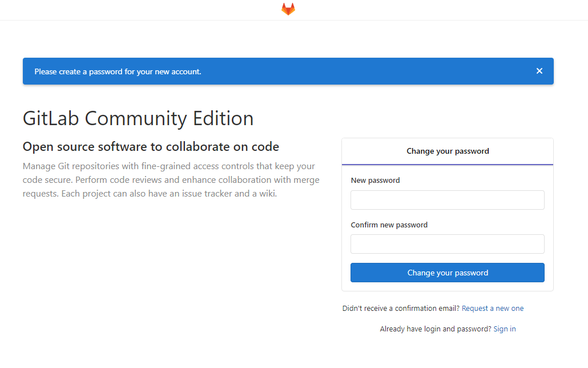Click the 'Didn't receive a confirmation email?' text

click(x=401, y=309)
